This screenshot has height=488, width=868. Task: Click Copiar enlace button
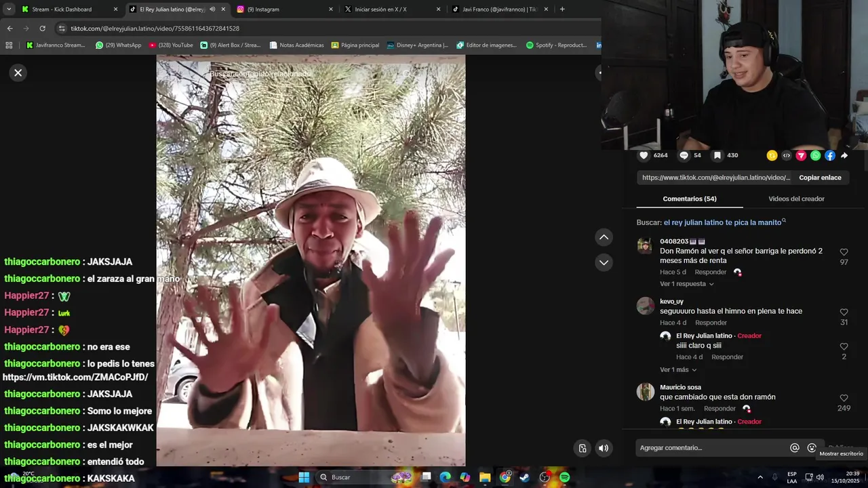[x=820, y=178]
